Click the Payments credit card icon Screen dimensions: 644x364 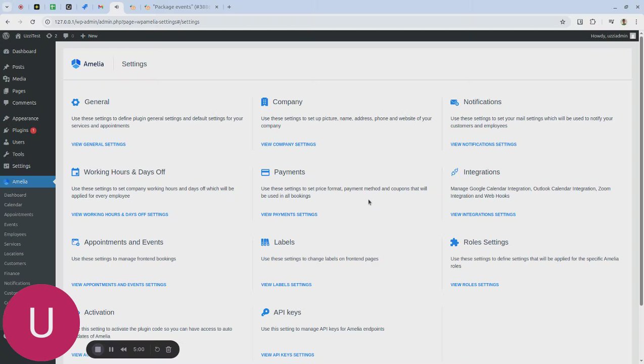[x=265, y=172]
